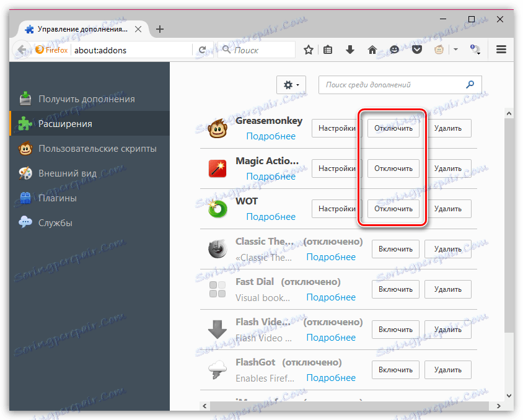Remove the Classic Theme Restorer extension
Viewport: 523px width, 420px height.
[447, 249]
